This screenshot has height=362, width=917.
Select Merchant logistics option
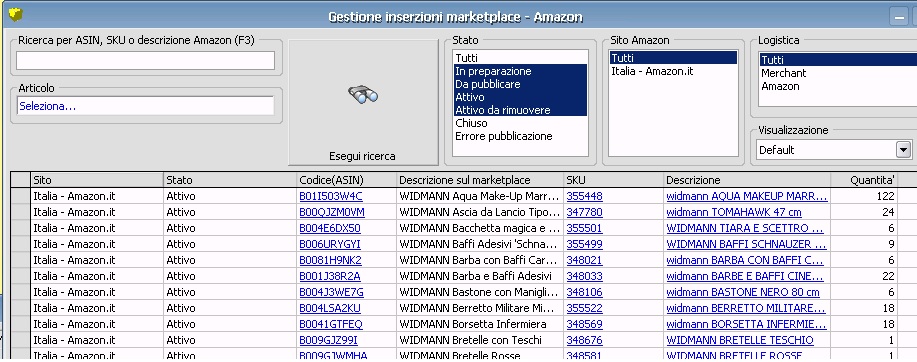[838, 73]
